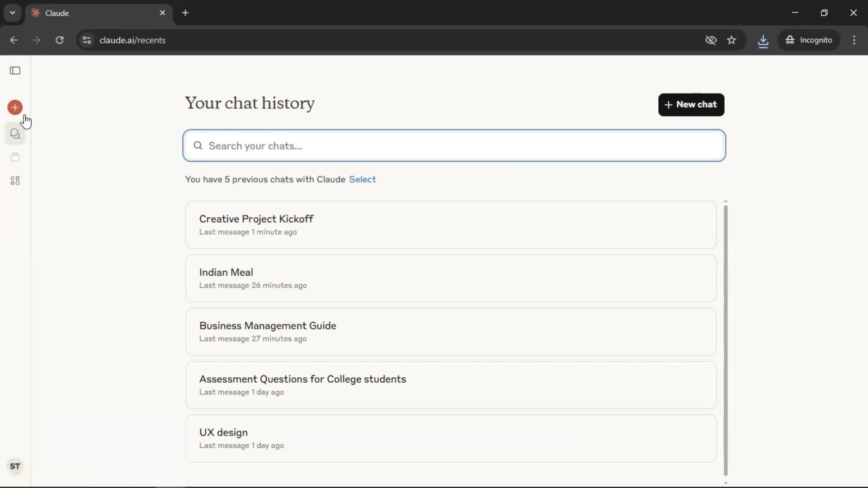Click the scroll-up arrow of the chat list
868x488 pixels.
click(726, 202)
